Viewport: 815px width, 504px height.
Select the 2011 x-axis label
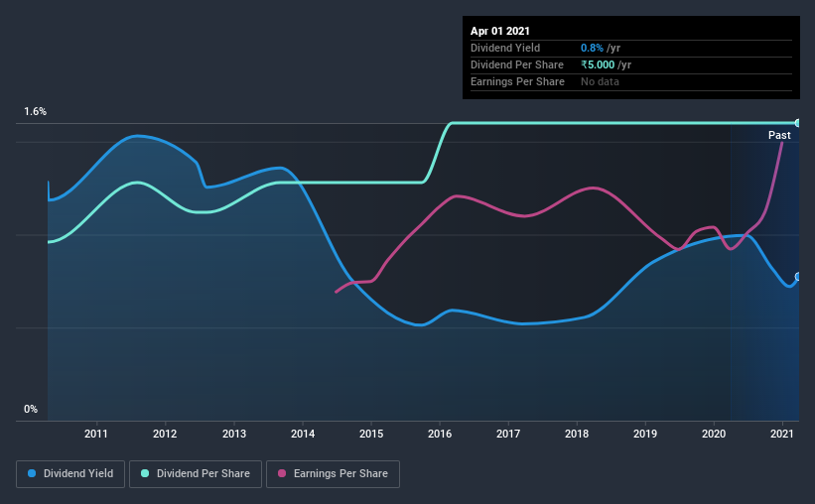point(96,434)
